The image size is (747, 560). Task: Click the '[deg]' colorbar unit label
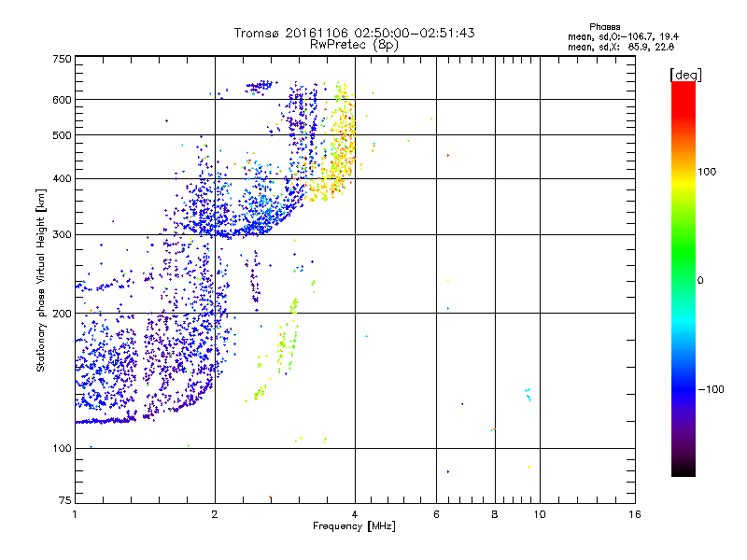(x=685, y=75)
